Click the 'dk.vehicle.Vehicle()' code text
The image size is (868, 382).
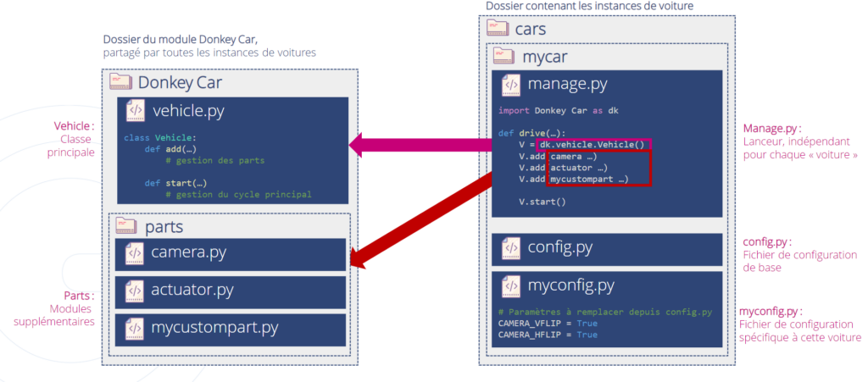tap(593, 146)
